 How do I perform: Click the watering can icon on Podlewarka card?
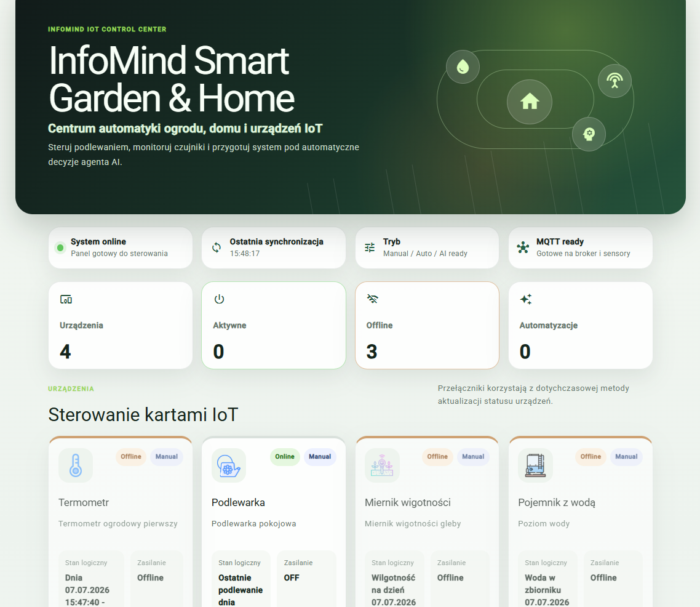point(229,465)
